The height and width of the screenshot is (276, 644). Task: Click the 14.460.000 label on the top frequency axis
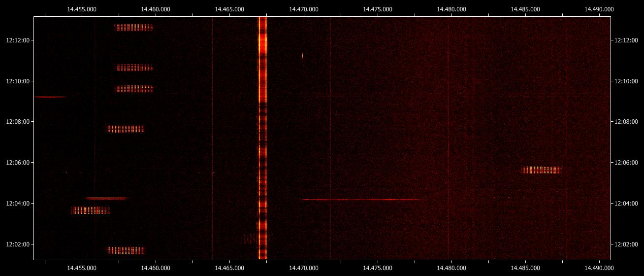[156, 9]
